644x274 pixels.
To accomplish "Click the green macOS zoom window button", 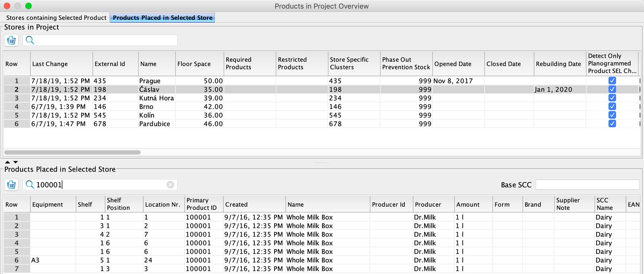I will pos(29,6).
